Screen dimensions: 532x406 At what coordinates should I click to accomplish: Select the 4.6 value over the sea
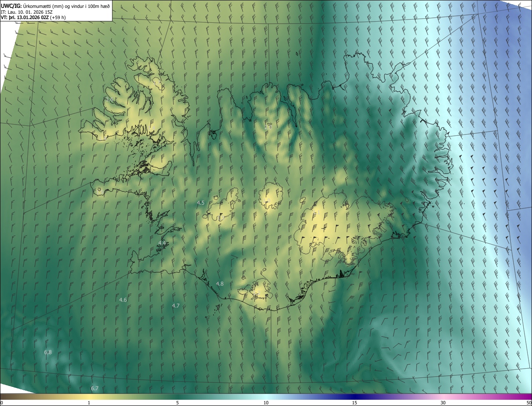(123, 300)
